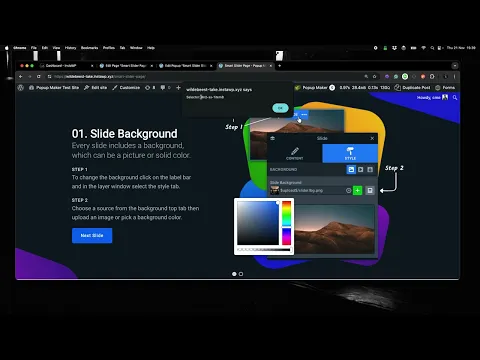Click the gray icon right of green plus

(x=370, y=190)
